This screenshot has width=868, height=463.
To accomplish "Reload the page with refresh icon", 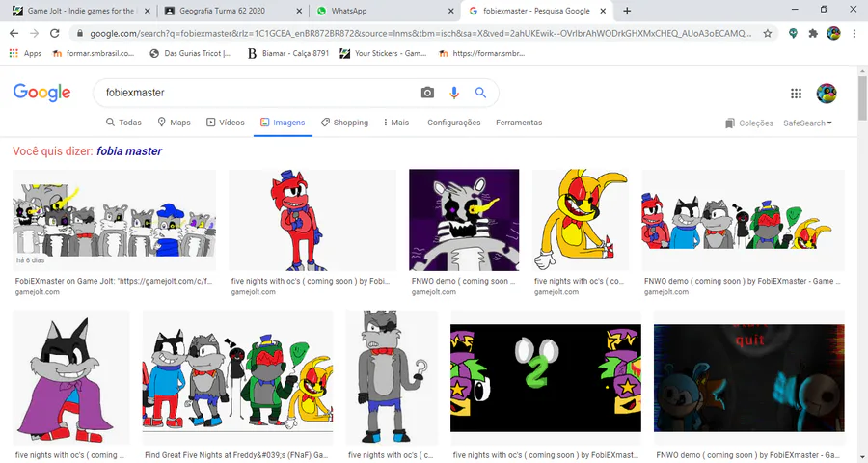I will 54,33.
